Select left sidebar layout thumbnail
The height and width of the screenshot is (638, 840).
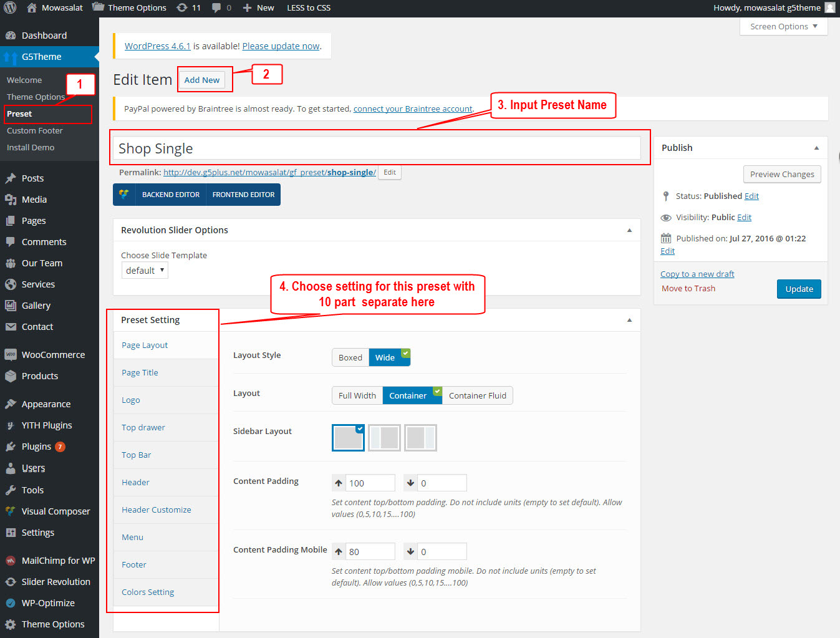tap(384, 438)
